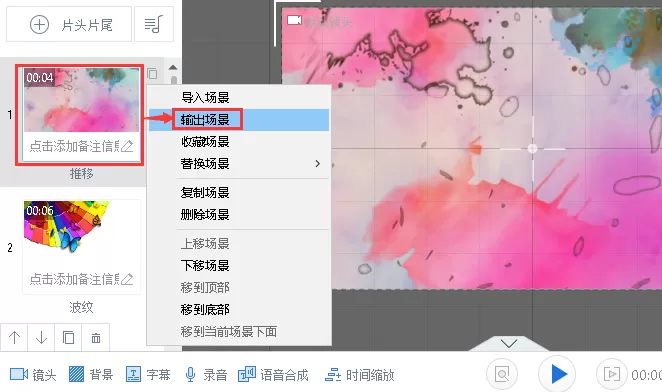The image size is (662, 392).
Task: Click the 片头片尾 add button
Action: pos(69,24)
